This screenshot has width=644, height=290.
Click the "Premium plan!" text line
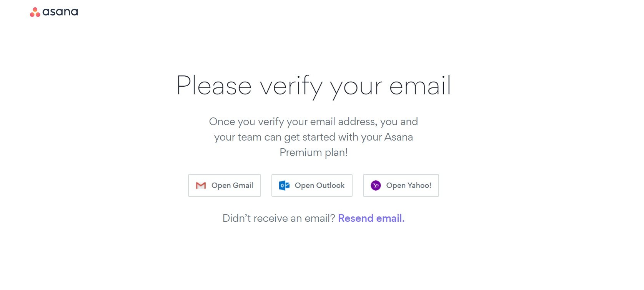click(313, 153)
